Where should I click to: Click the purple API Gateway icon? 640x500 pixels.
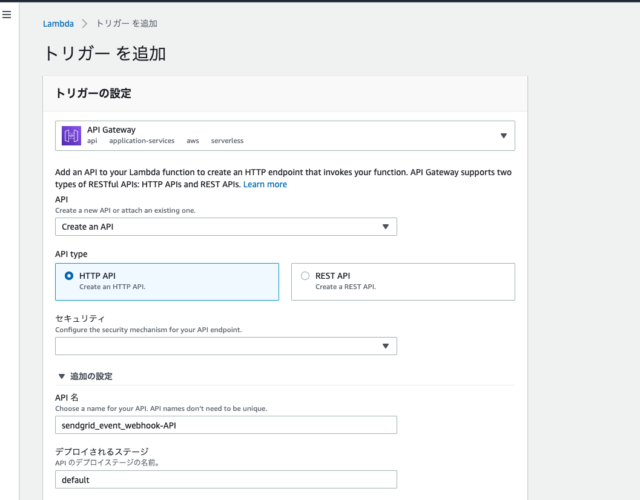coord(71,136)
